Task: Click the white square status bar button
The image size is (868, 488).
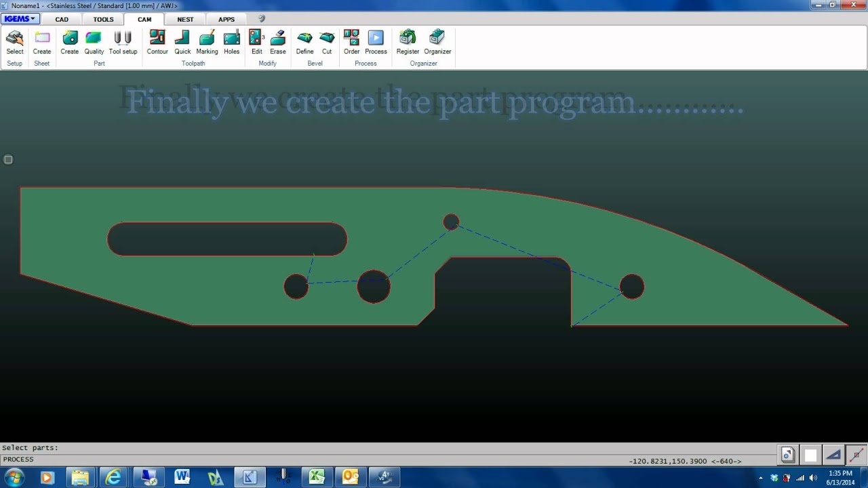Action: click(810, 455)
